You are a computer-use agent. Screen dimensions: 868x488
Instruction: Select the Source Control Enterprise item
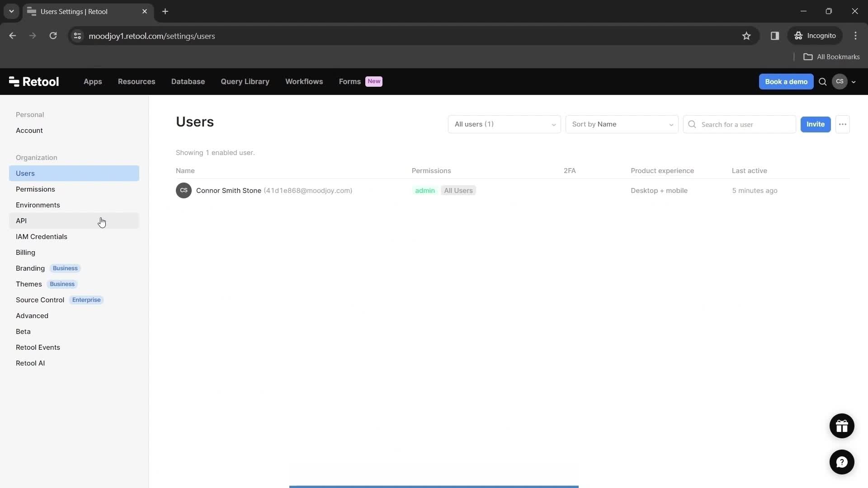click(x=59, y=300)
